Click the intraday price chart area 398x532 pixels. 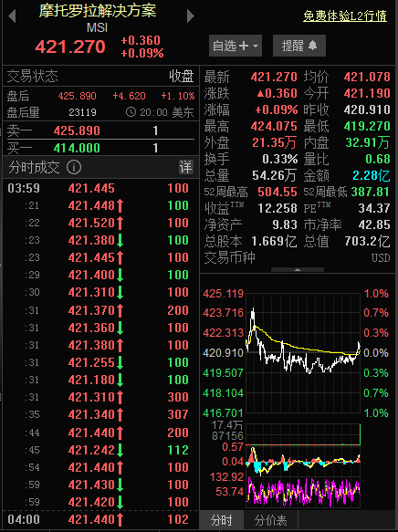[x=303, y=353]
